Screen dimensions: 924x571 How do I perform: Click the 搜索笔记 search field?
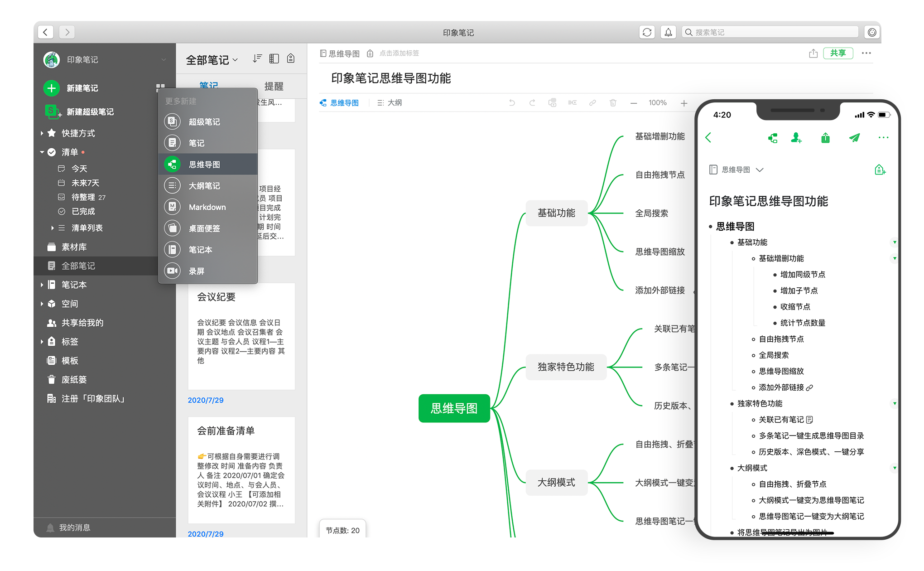point(770,32)
